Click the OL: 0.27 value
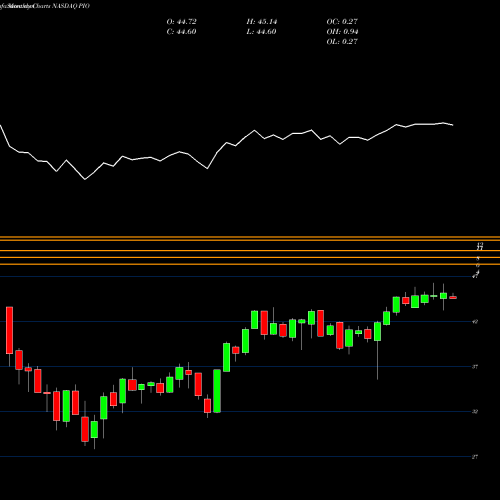The image size is (500, 500). 342,42
